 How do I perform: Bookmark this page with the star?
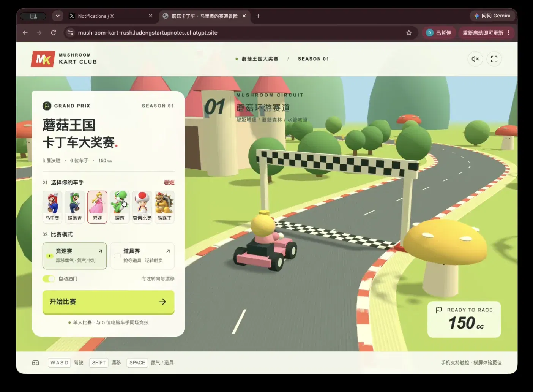click(x=409, y=33)
